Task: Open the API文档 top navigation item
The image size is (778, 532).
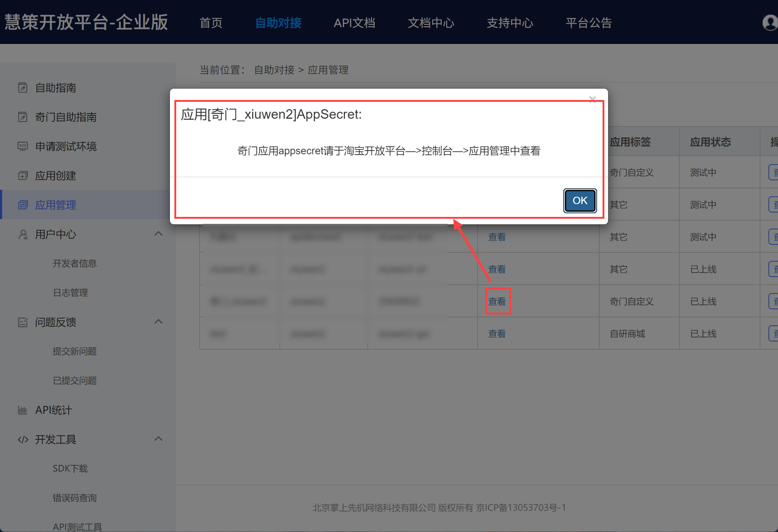Action: pos(354,23)
